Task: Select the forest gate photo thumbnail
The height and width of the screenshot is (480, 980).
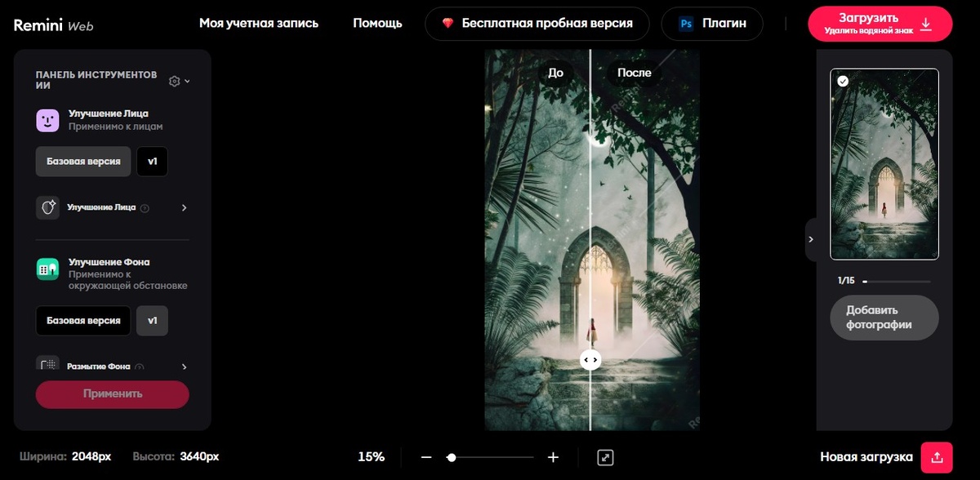Action: [884, 164]
